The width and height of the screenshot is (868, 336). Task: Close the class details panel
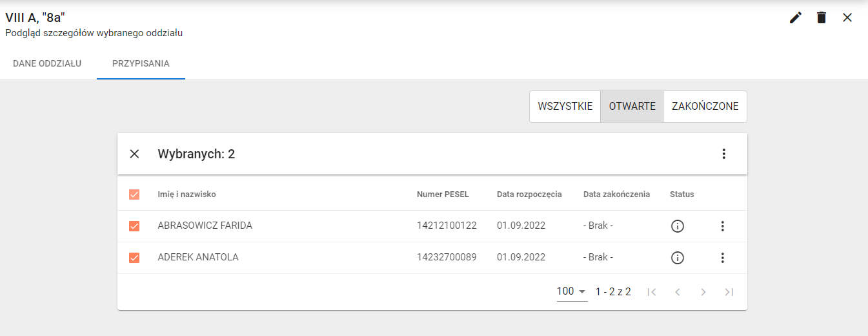click(847, 18)
